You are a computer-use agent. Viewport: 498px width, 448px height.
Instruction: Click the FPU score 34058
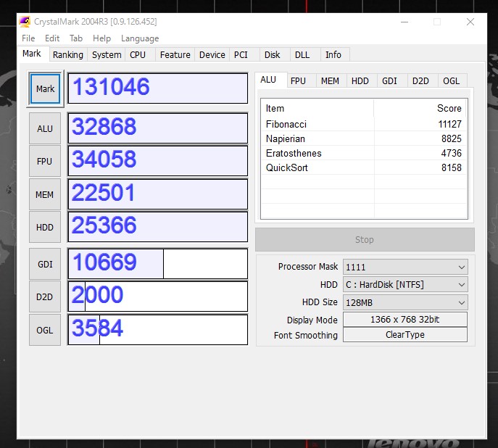coord(158,161)
